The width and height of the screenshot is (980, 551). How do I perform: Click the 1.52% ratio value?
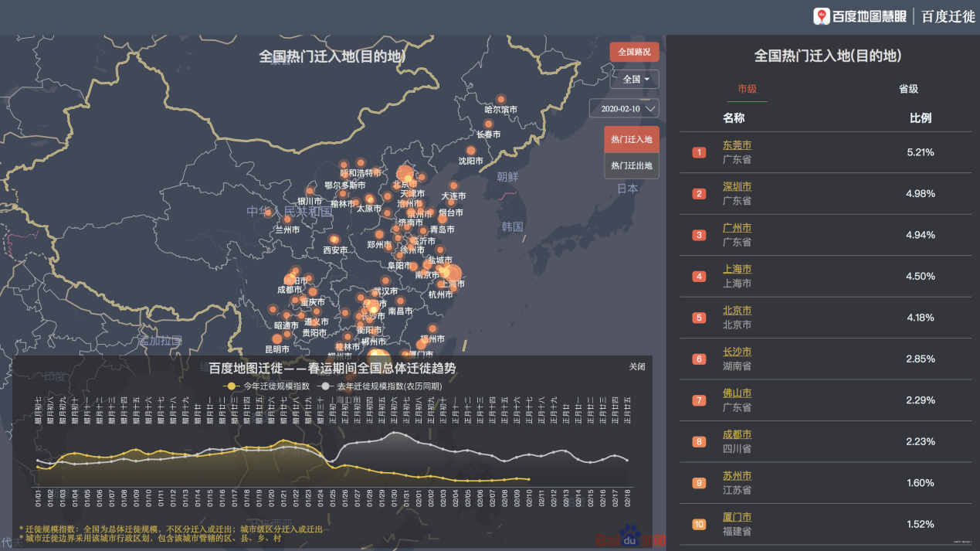pos(921,524)
